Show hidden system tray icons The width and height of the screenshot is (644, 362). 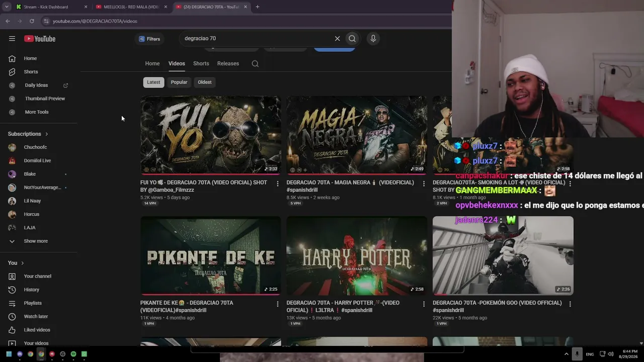(566, 354)
